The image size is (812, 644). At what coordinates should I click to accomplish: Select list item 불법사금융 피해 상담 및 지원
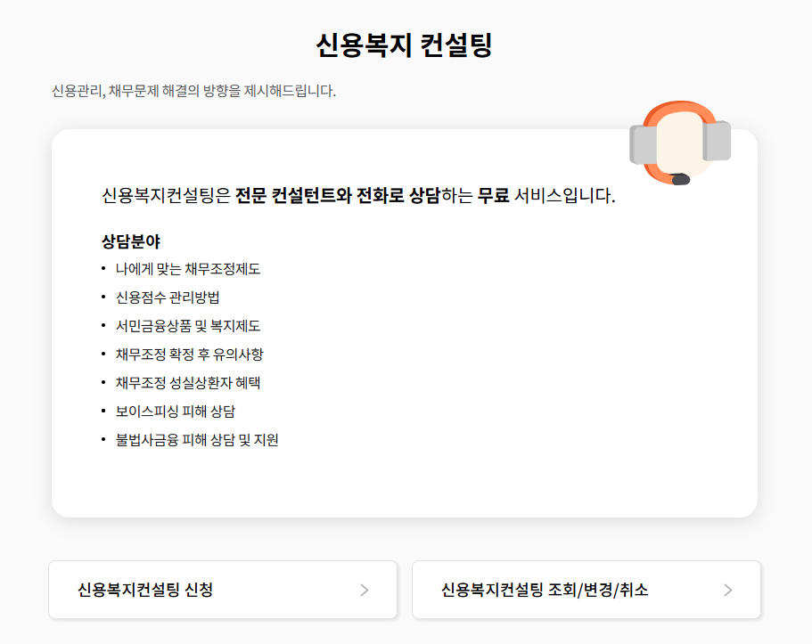click(x=197, y=439)
